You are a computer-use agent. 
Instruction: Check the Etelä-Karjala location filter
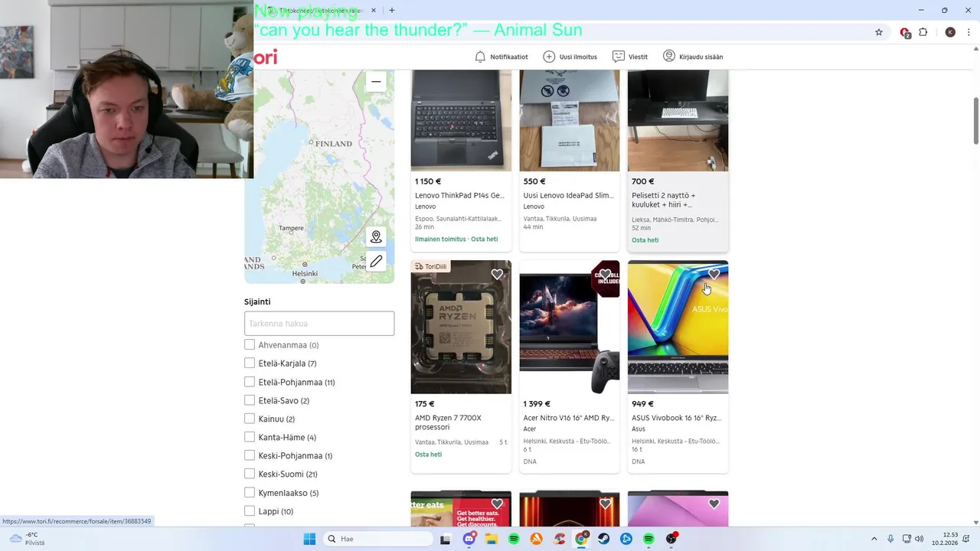[x=250, y=364]
